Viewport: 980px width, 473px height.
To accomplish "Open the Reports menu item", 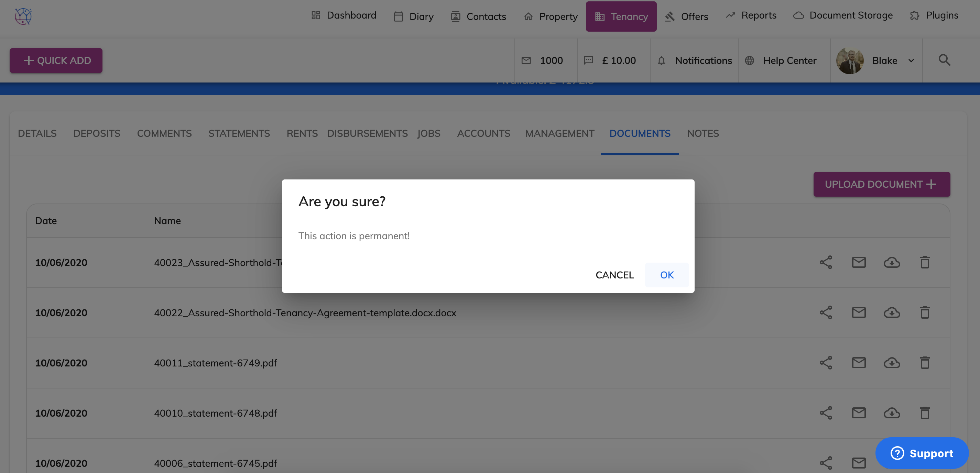I will tap(751, 15).
